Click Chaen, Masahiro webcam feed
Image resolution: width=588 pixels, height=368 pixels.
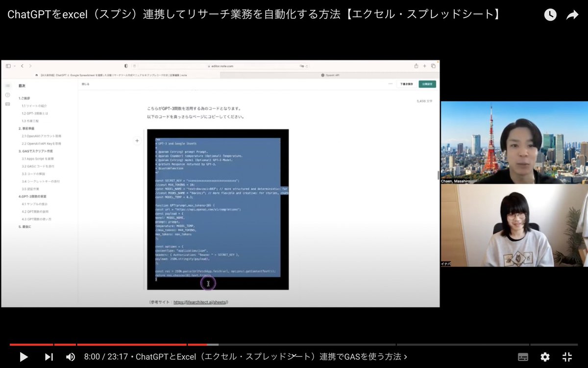(514, 142)
